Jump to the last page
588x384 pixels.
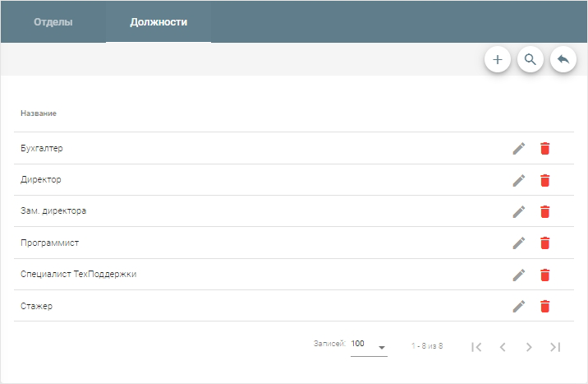point(555,347)
